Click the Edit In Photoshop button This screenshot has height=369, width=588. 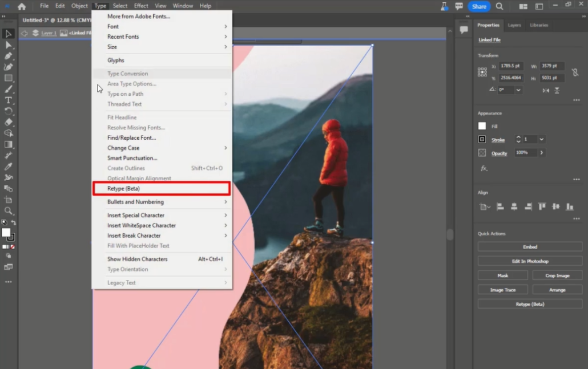(x=529, y=261)
